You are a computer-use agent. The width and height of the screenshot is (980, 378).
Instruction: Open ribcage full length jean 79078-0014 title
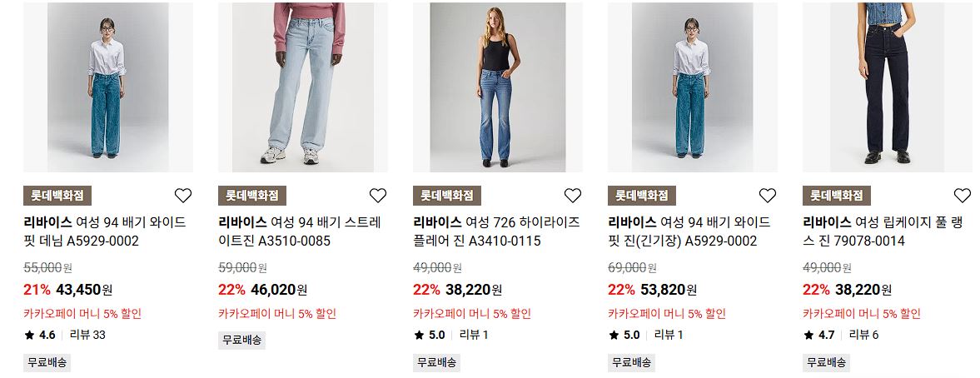(x=885, y=231)
